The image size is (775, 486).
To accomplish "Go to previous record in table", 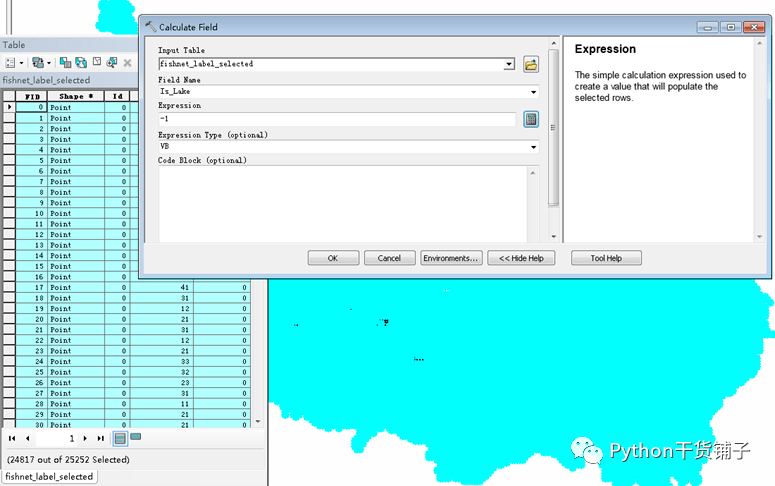I will pos(28,438).
